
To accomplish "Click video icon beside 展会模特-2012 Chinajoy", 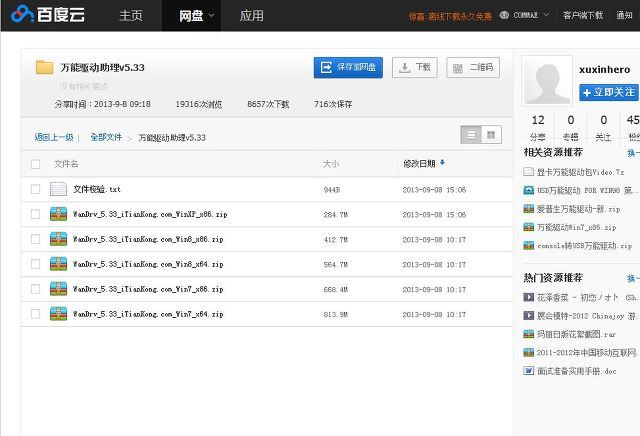I will tap(529, 316).
